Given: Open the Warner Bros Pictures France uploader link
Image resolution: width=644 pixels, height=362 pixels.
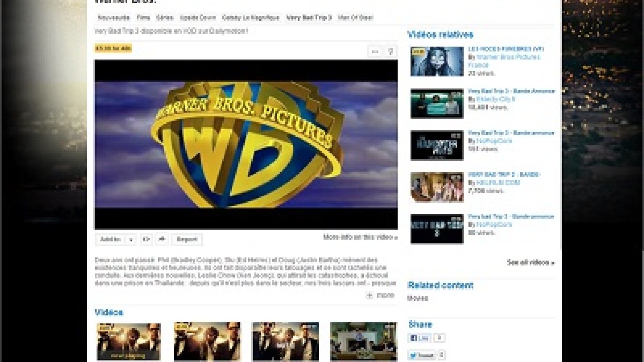Looking at the screenshot, I should point(504,61).
